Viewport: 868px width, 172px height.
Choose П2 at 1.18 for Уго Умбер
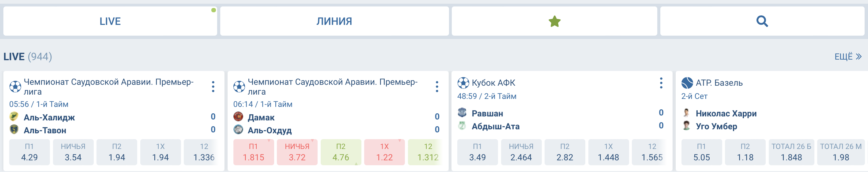point(745,152)
